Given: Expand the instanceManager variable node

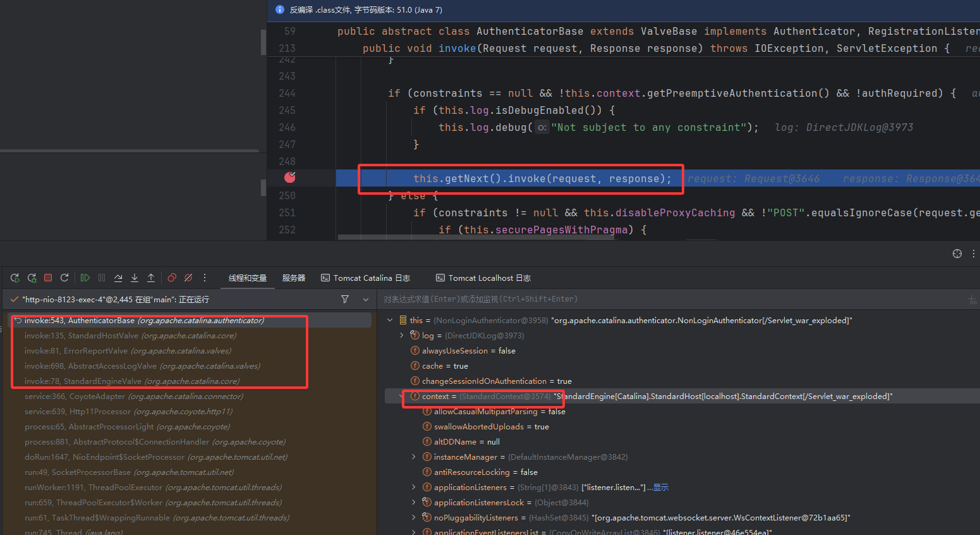Looking at the screenshot, I should pos(414,457).
